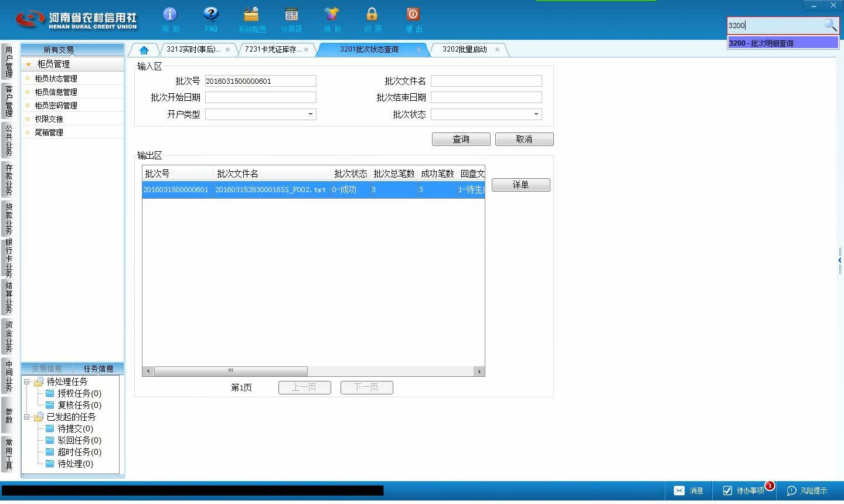Click the 详单 button
Image resolution: width=844 pixels, height=504 pixels.
pyautogui.click(x=520, y=185)
